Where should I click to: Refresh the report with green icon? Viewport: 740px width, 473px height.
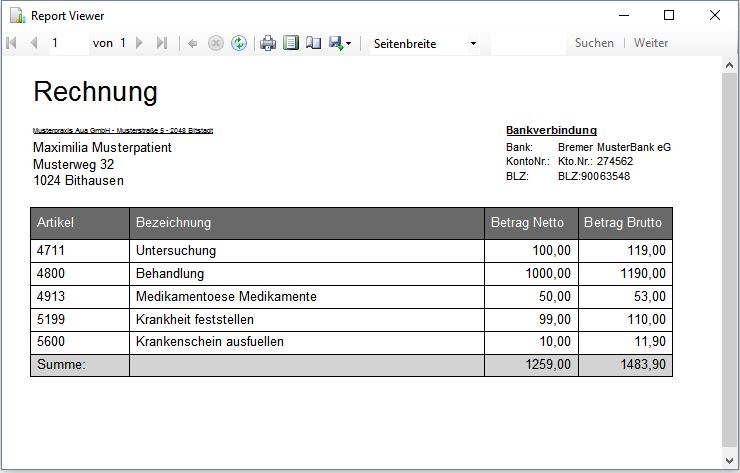[x=238, y=43]
